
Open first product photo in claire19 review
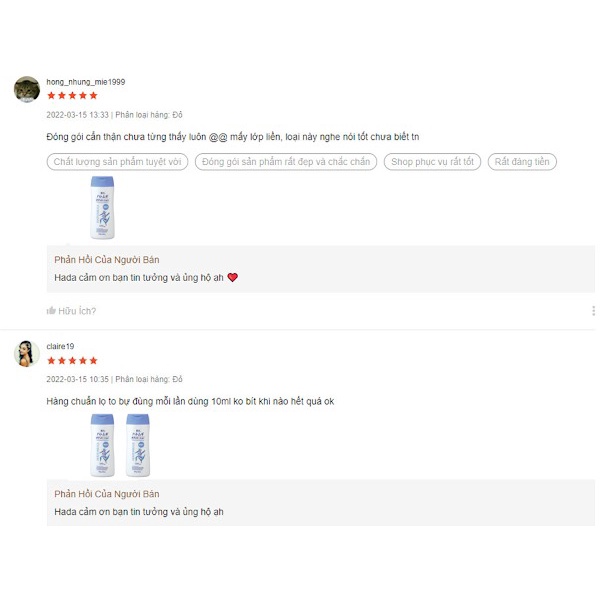point(102,445)
